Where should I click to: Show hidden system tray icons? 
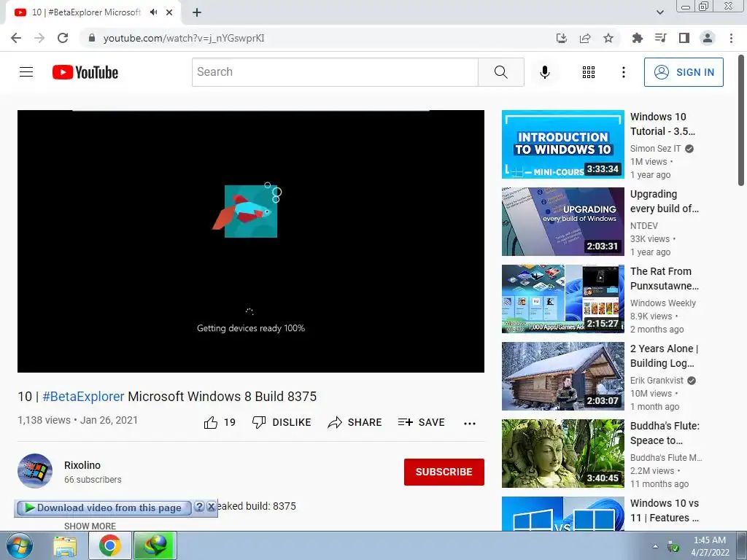click(x=656, y=546)
